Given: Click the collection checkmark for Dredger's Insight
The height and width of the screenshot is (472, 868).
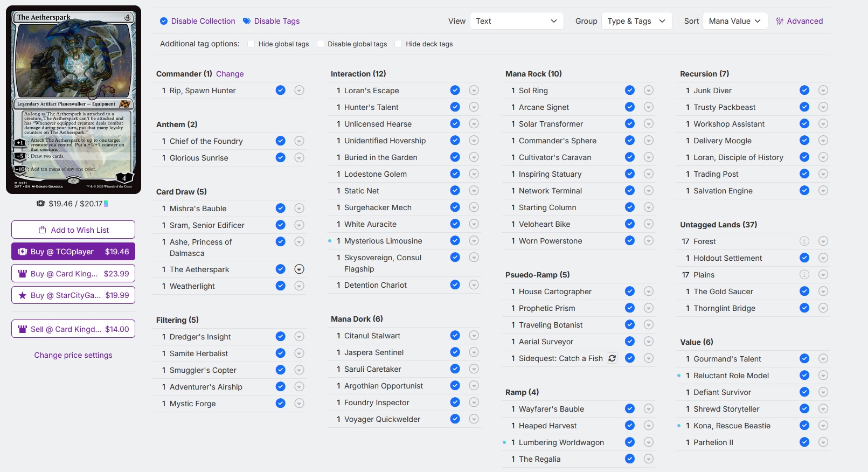Looking at the screenshot, I should (x=281, y=337).
